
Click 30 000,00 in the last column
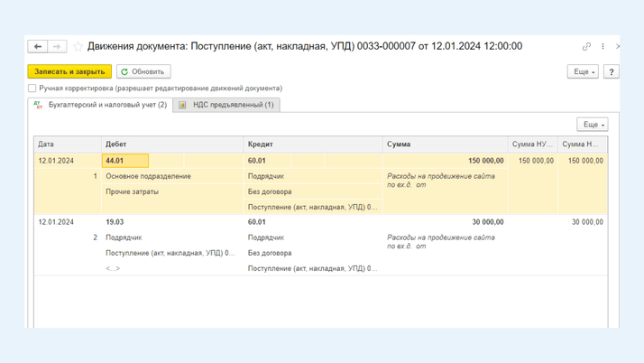point(587,222)
